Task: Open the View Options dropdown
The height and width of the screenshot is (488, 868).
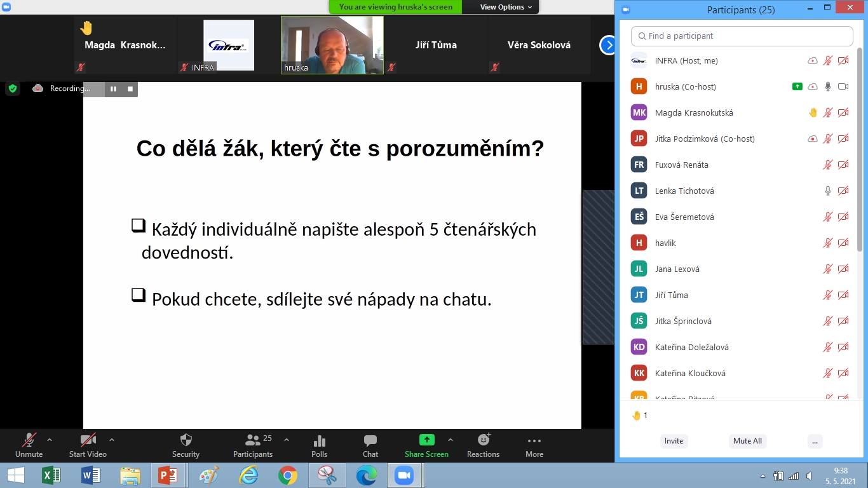Action: click(x=506, y=7)
